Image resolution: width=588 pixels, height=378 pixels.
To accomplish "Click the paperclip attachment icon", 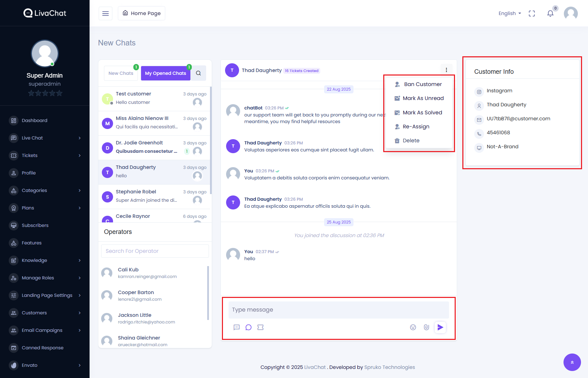I will 426,327.
